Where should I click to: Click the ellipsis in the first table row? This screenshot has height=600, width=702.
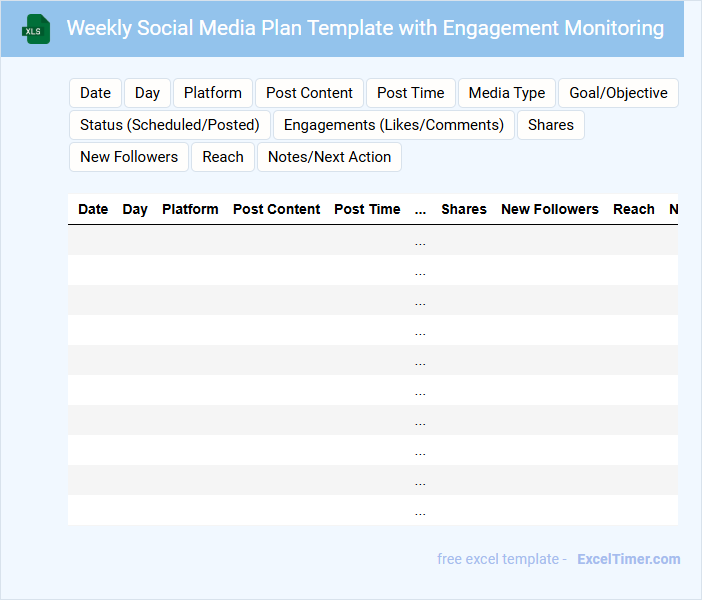(420, 241)
